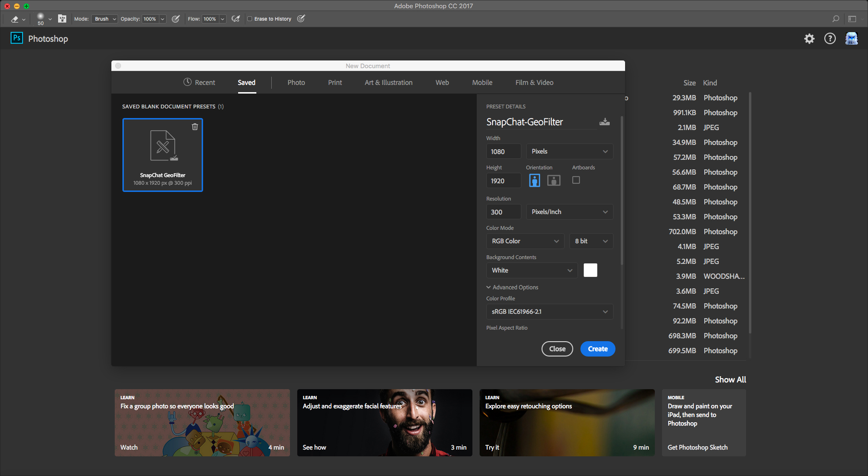Click Get Photoshop Sketch link
The image size is (868, 476).
pyautogui.click(x=698, y=447)
